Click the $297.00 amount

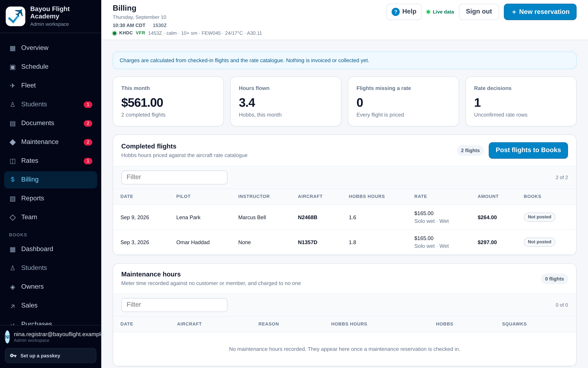[487, 242]
